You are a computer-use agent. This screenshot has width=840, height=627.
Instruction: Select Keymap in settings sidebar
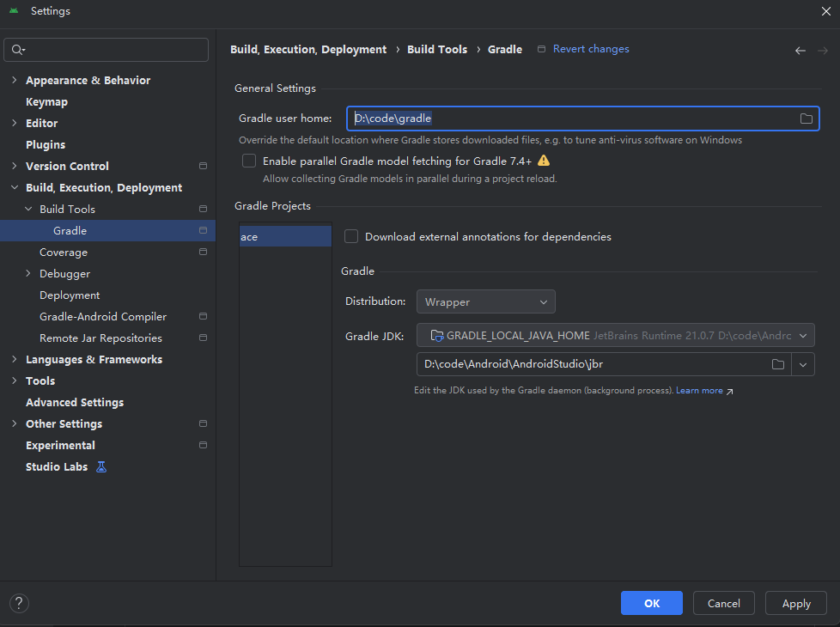pyautogui.click(x=46, y=102)
